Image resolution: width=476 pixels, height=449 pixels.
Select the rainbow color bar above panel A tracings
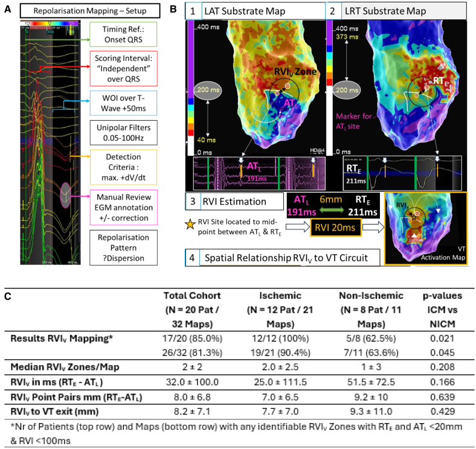51,23
